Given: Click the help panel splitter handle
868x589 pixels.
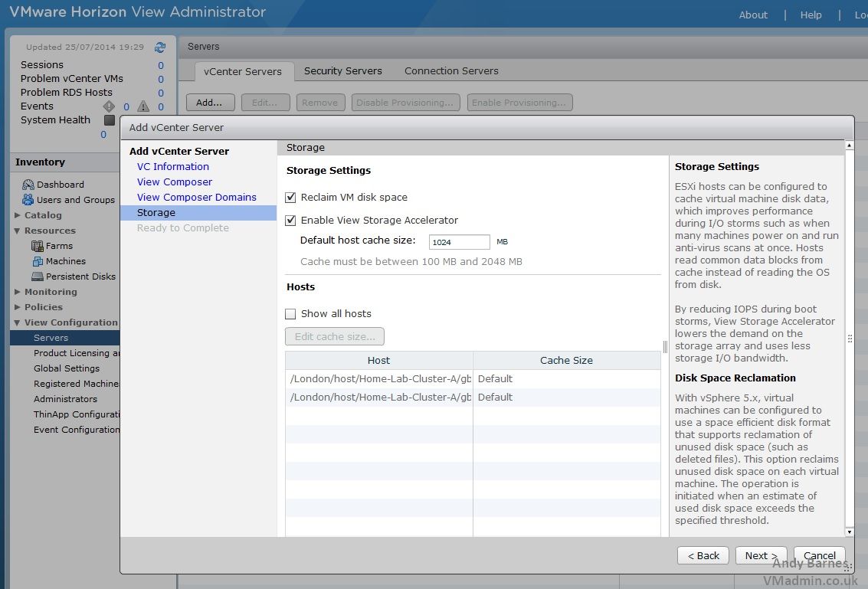Looking at the screenshot, I should [665, 346].
